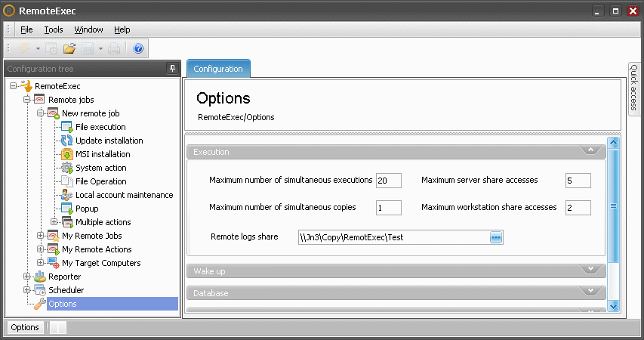
Task: Click the browse button for Remote logs share
Action: coord(496,237)
